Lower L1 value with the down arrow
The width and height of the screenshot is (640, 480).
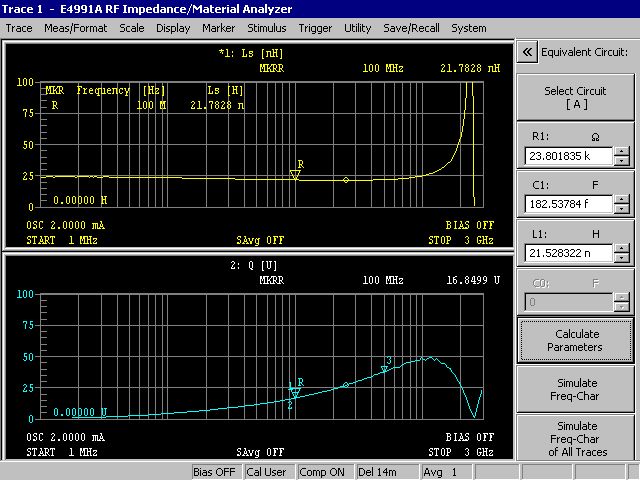click(x=622, y=259)
